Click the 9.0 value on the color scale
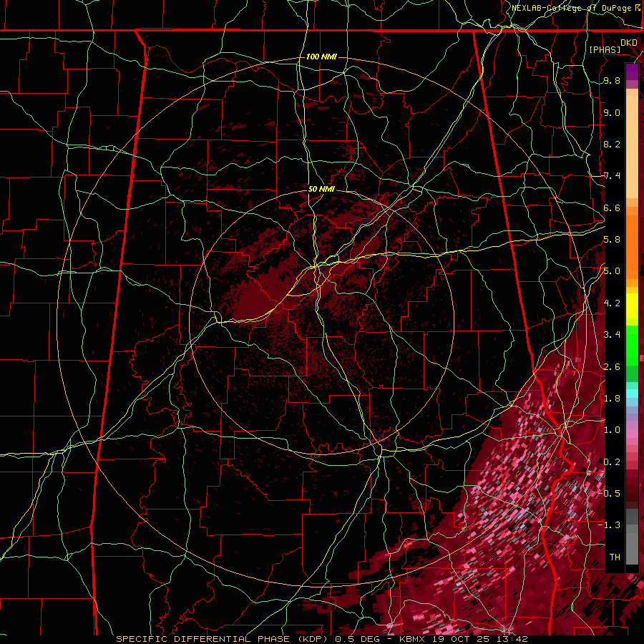Screen dimensions: 644x644 612,112
